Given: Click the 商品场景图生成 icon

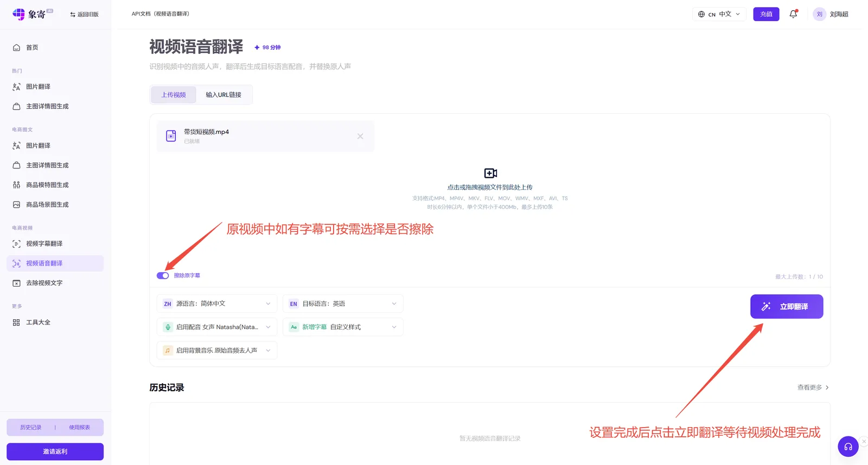Looking at the screenshot, I should click(x=16, y=205).
